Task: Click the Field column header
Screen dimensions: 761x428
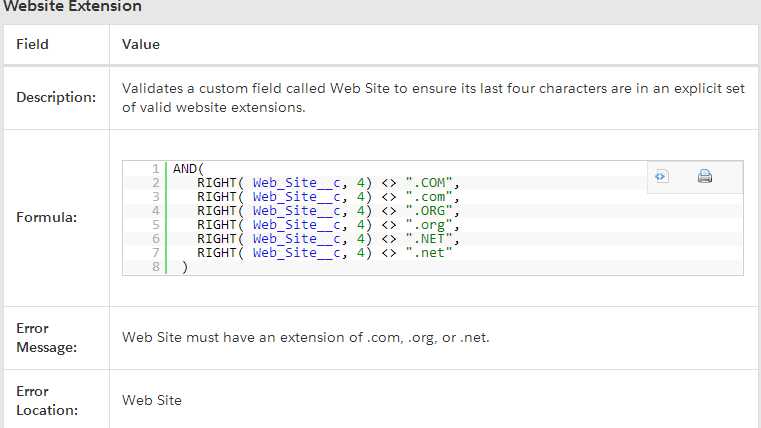Action: [x=32, y=44]
